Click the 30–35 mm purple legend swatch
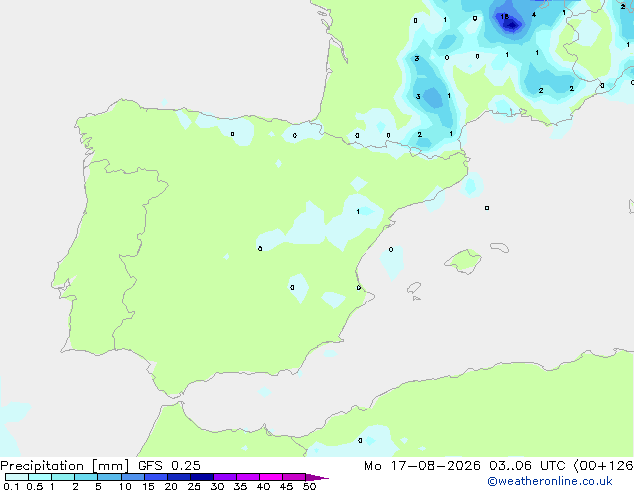The width and height of the screenshot is (634, 490). tap(224, 477)
